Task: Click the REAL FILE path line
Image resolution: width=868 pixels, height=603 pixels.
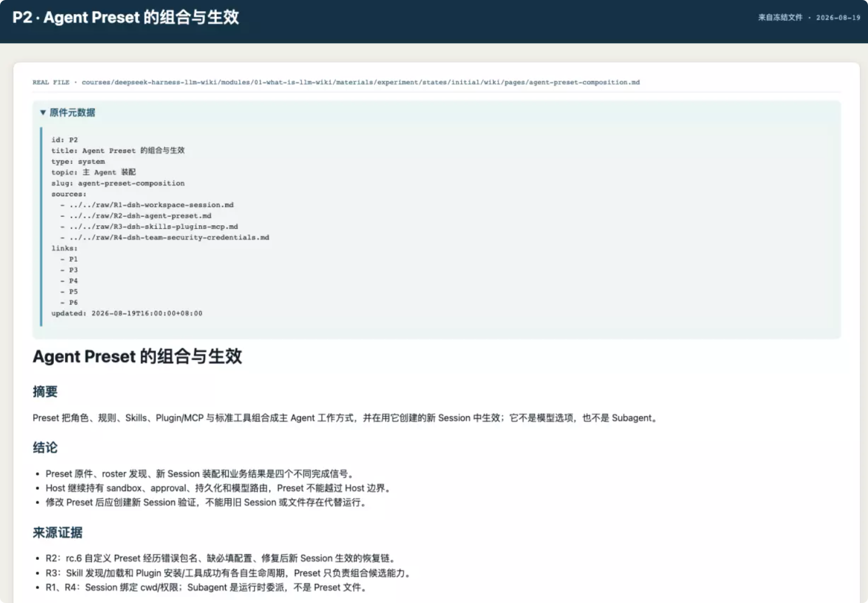Action: pyautogui.click(x=336, y=82)
